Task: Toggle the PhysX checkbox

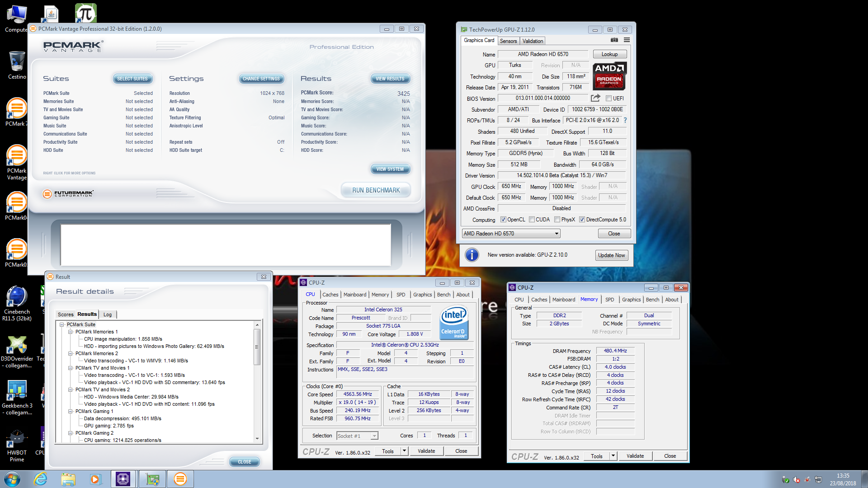Action: [557, 220]
